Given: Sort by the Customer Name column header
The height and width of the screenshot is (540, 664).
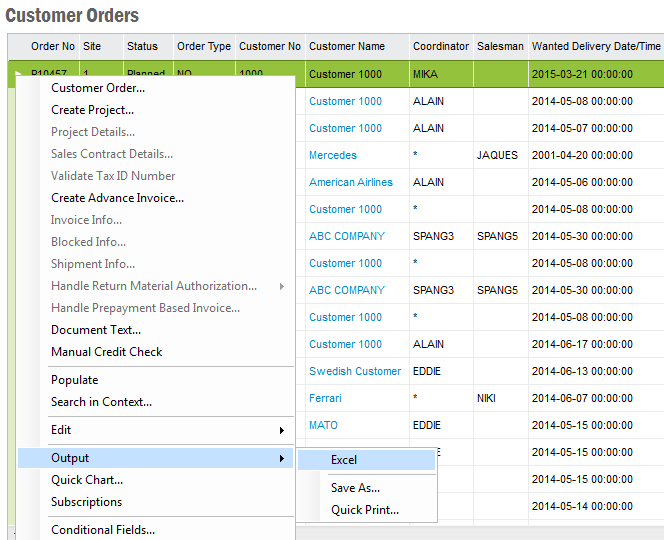Looking at the screenshot, I should click(x=347, y=46).
